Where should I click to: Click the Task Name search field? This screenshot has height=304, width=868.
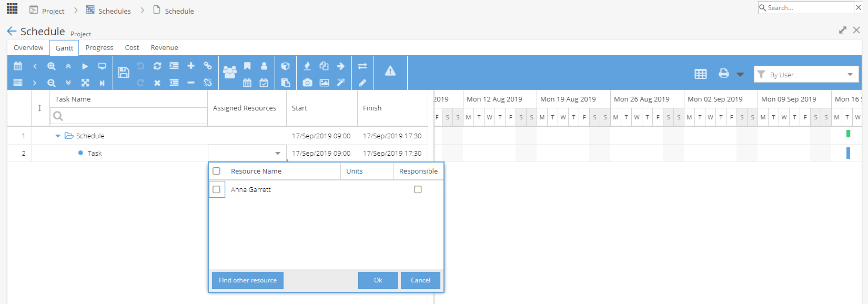click(129, 116)
